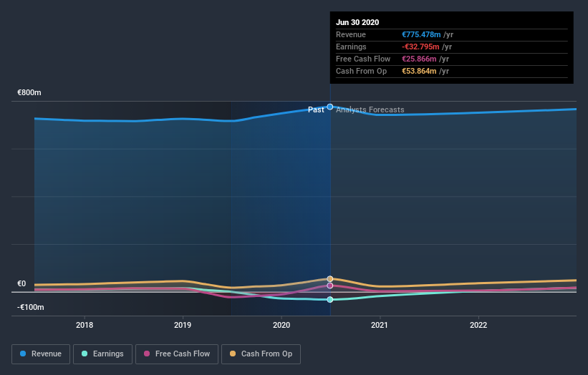Toggle the Cash From Op legend button
588x375 pixels.
[261, 354]
